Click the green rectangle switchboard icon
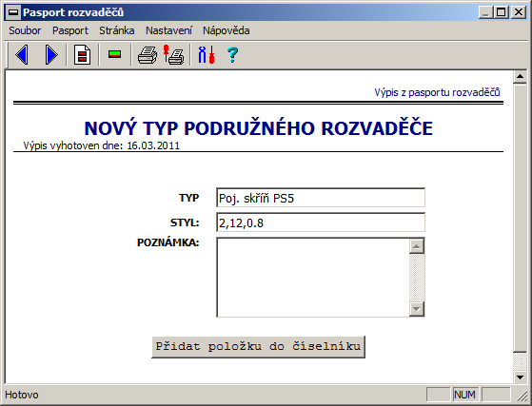The image size is (532, 406). (x=114, y=54)
